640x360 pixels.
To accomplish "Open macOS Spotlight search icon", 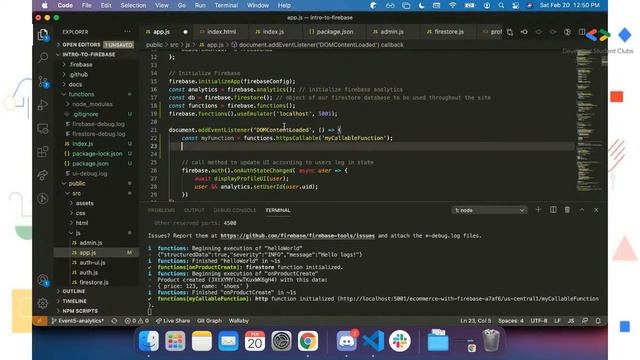I will click(501, 5).
